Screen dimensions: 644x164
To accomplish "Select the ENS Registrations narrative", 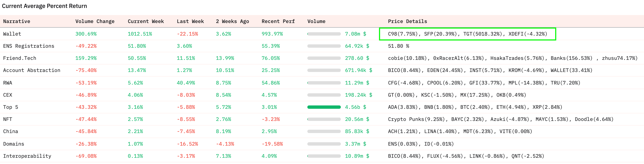I will click(x=28, y=46).
